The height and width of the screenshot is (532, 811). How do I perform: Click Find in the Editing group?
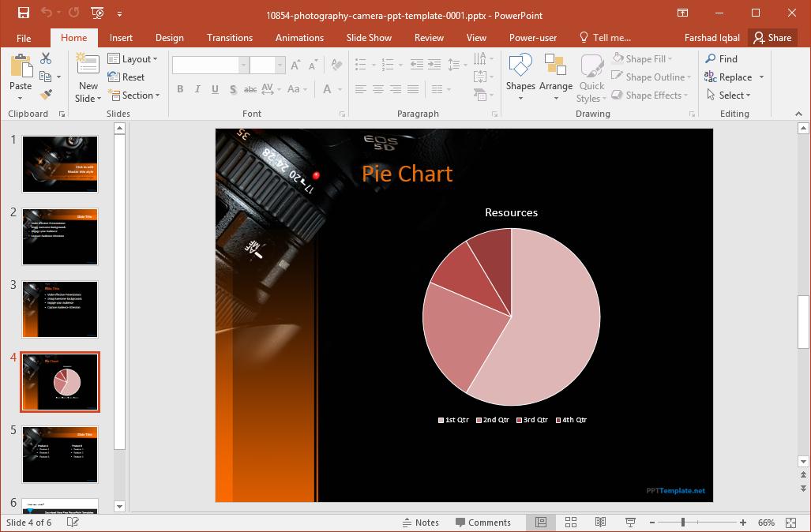[721, 59]
